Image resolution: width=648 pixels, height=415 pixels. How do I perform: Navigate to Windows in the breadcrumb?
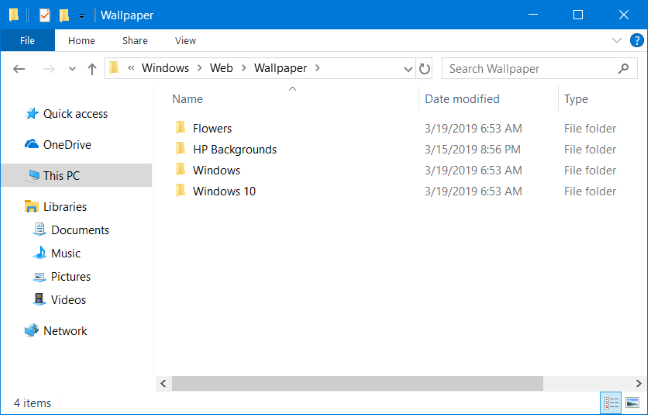165,68
